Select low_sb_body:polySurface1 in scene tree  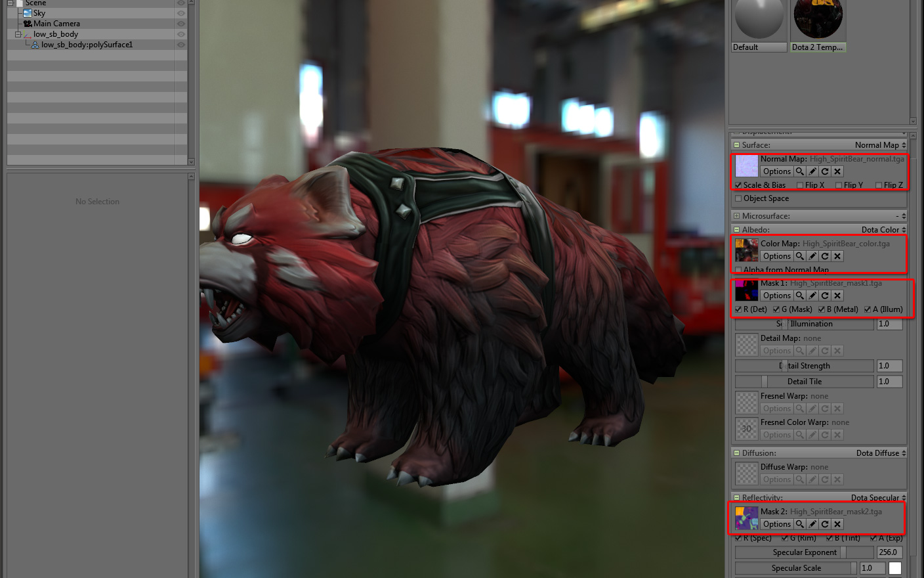click(x=87, y=45)
